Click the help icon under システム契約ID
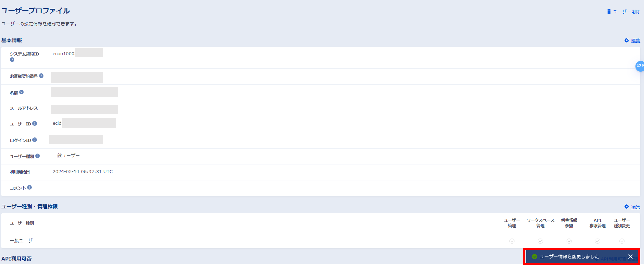 [x=12, y=60]
